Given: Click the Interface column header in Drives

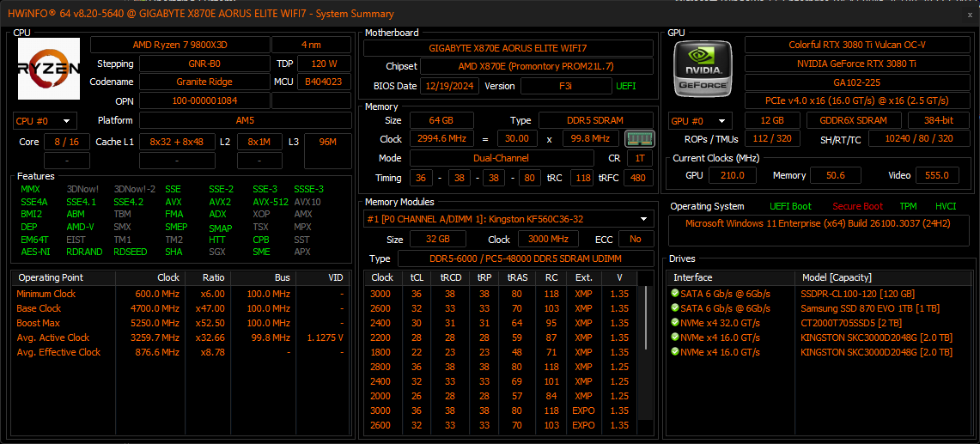Looking at the screenshot, I should [731, 277].
